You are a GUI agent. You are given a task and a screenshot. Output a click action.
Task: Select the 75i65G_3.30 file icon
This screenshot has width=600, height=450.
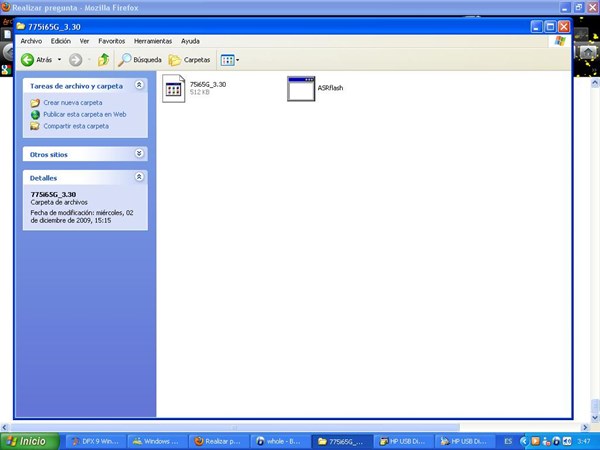tap(173, 88)
